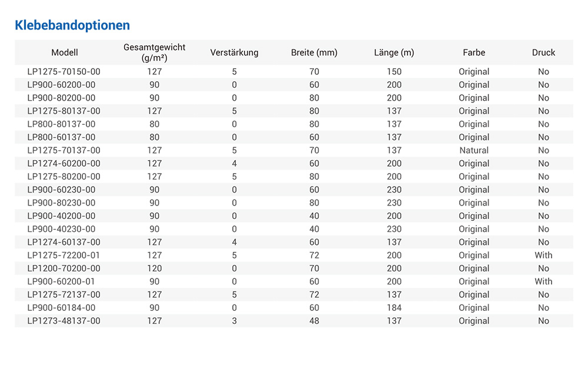This screenshot has width=588, height=365.
Task: Click the Druck column header
Action: pyautogui.click(x=543, y=52)
